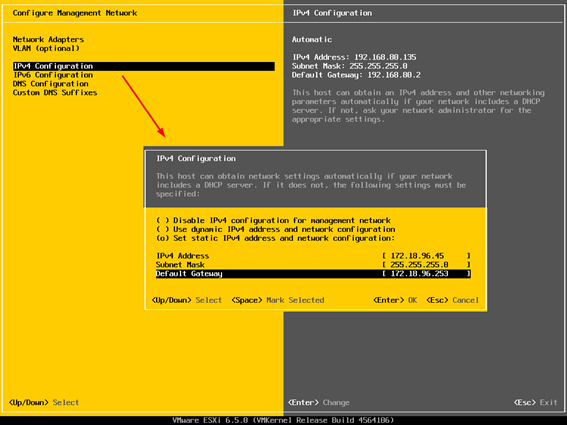Click the <Esc> Exit hint at bottom right
The width and height of the screenshot is (567, 425).
[x=536, y=403]
